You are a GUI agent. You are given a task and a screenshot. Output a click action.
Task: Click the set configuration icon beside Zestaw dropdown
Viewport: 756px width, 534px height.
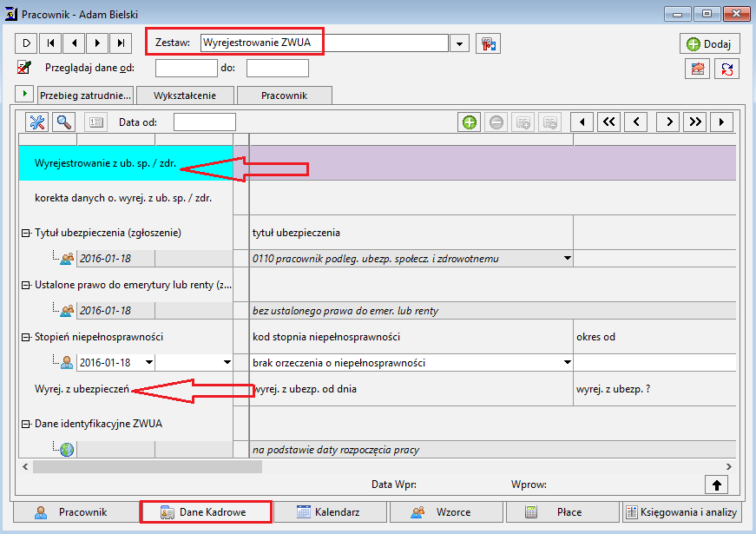coord(488,43)
